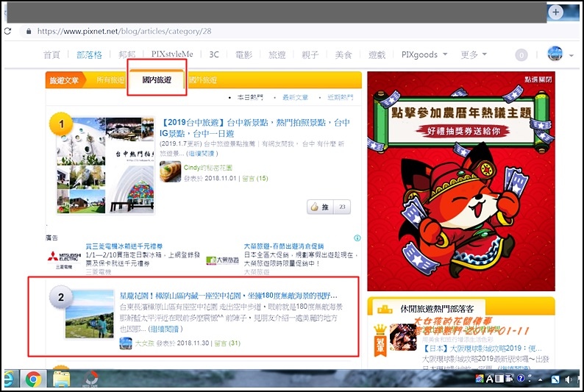Click the help question mark in language bar
584x392 pixels.
(x=520, y=378)
